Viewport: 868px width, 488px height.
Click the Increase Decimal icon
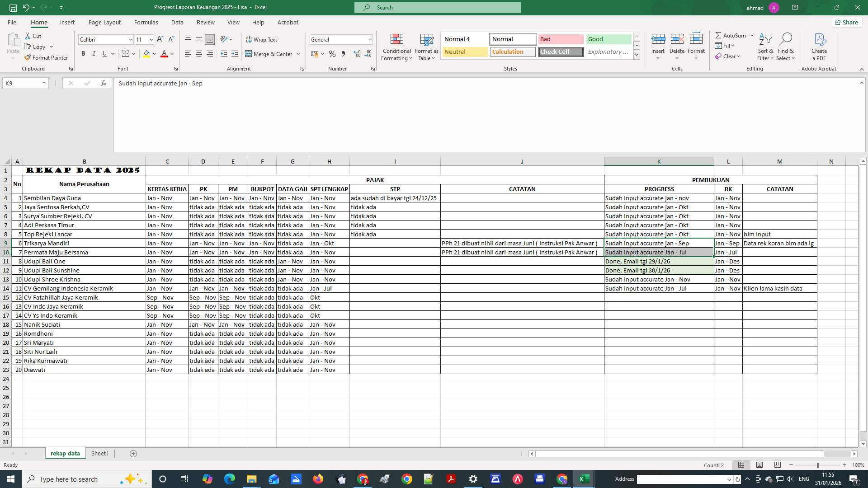[357, 54]
